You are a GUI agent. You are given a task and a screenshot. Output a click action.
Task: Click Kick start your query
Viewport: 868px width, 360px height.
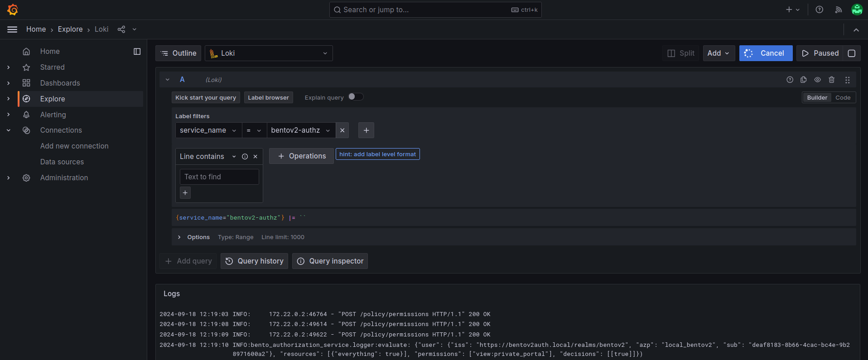(206, 98)
